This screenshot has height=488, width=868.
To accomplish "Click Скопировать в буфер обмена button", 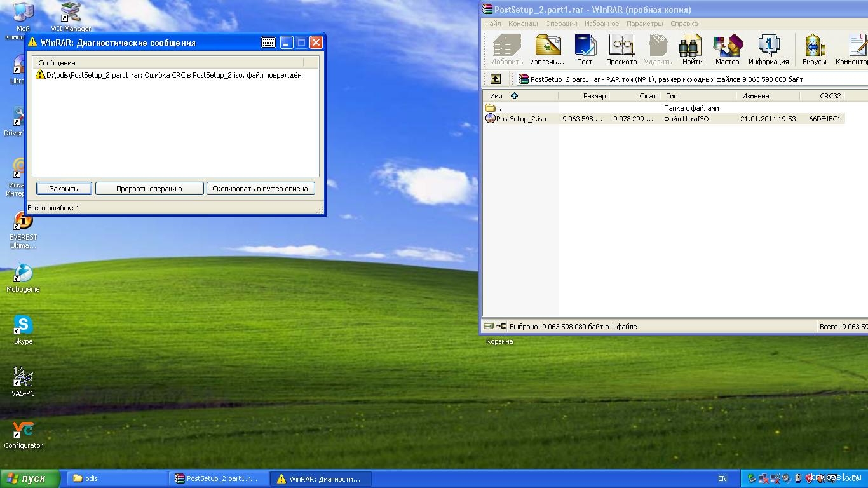I will click(x=260, y=189).
